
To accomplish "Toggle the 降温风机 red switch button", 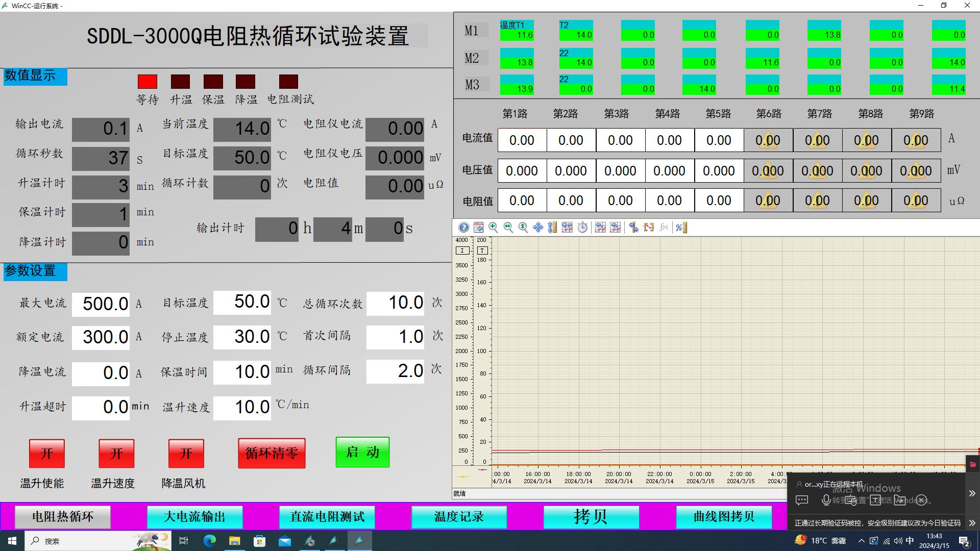I will coord(186,453).
